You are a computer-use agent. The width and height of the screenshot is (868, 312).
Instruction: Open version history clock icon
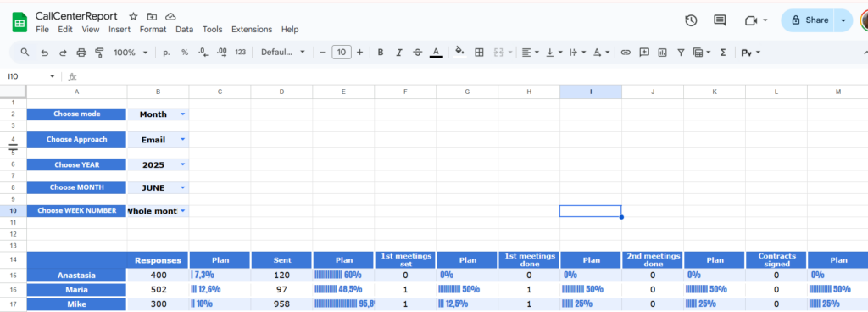click(691, 20)
